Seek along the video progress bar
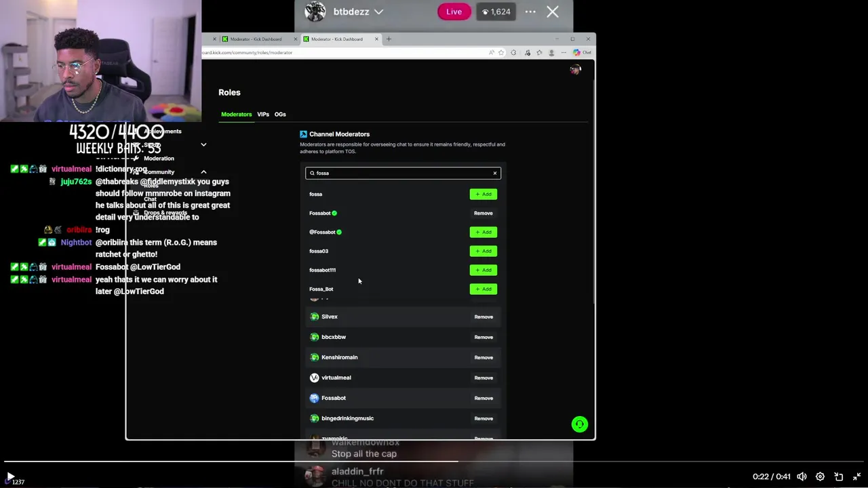This screenshot has width=868, height=488. pyautogui.click(x=434, y=462)
